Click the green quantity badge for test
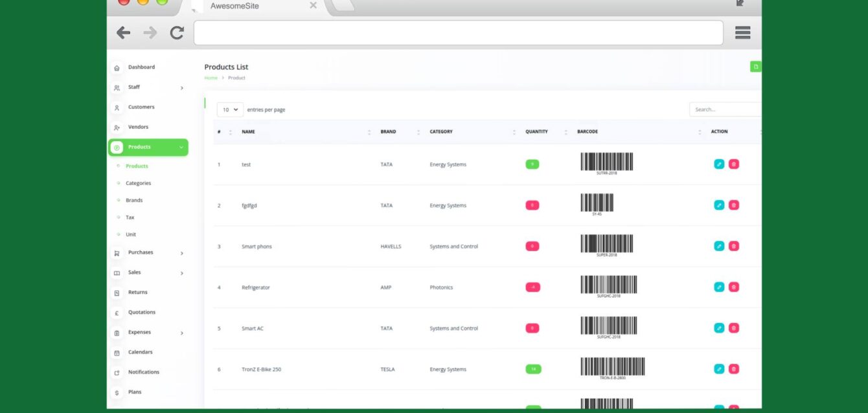This screenshot has width=868, height=413. point(532,164)
